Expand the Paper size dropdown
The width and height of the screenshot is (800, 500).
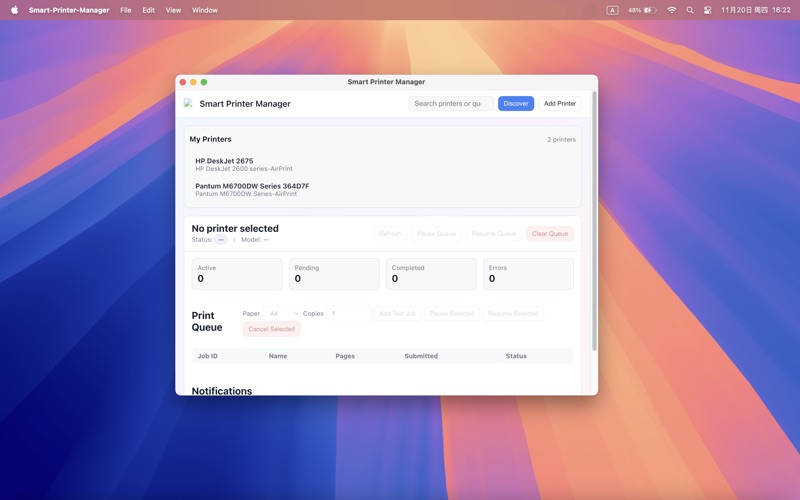coord(283,314)
